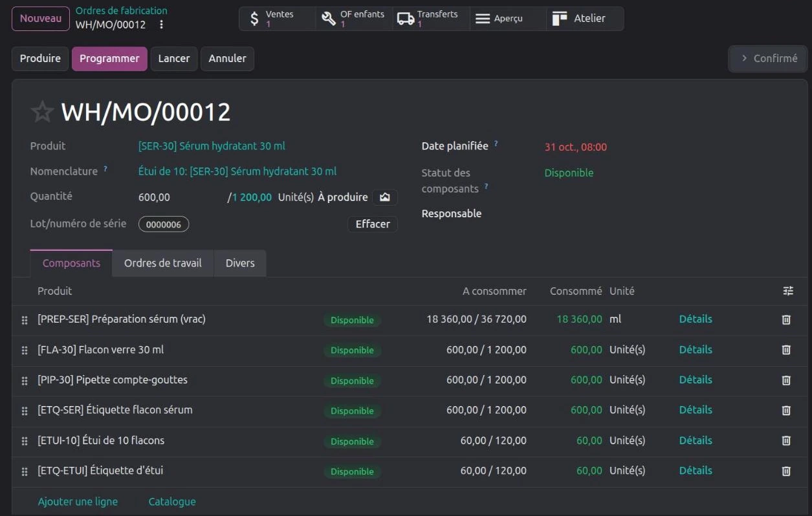The image size is (812, 516).
Task: Open the Étui de 10 nomenclature link
Action: (237, 171)
